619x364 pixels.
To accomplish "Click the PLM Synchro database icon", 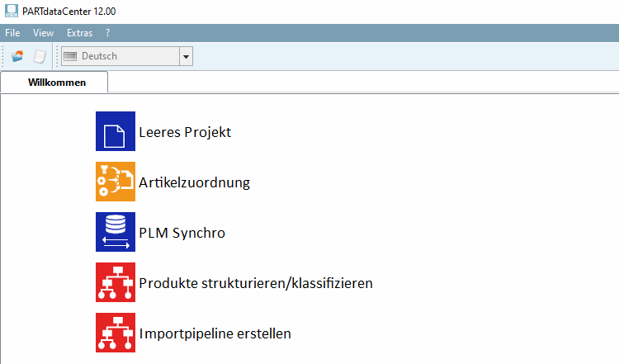I will (116, 232).
